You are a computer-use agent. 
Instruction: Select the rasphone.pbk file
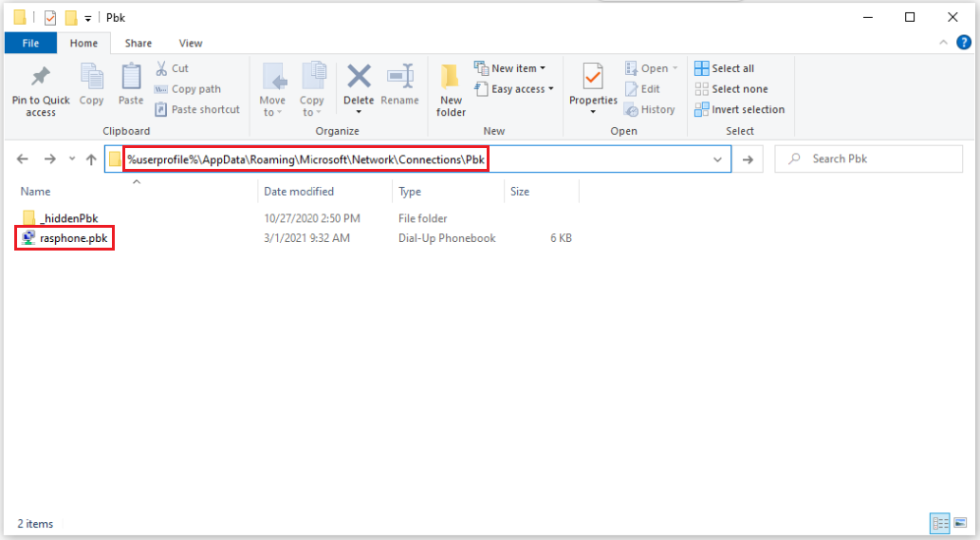[73, 238]
